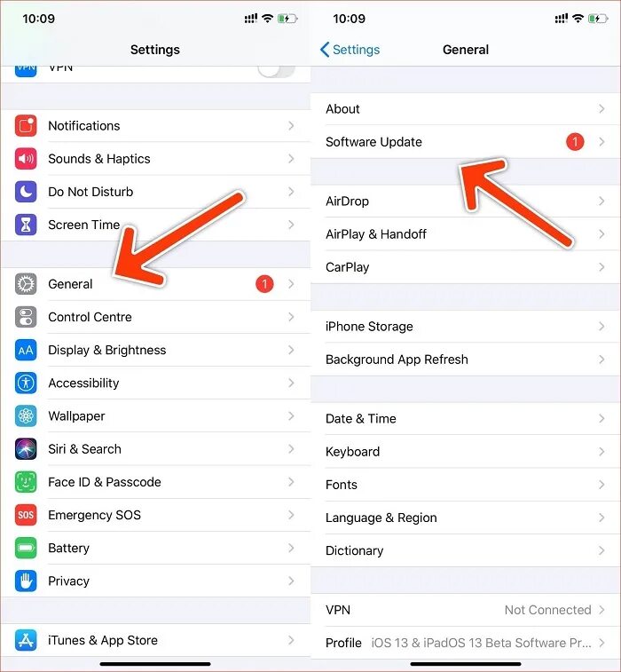Screen dimensions: 621x672
Task: Tap the Emergency SOS icon
Action: click(x=26, y=515)
